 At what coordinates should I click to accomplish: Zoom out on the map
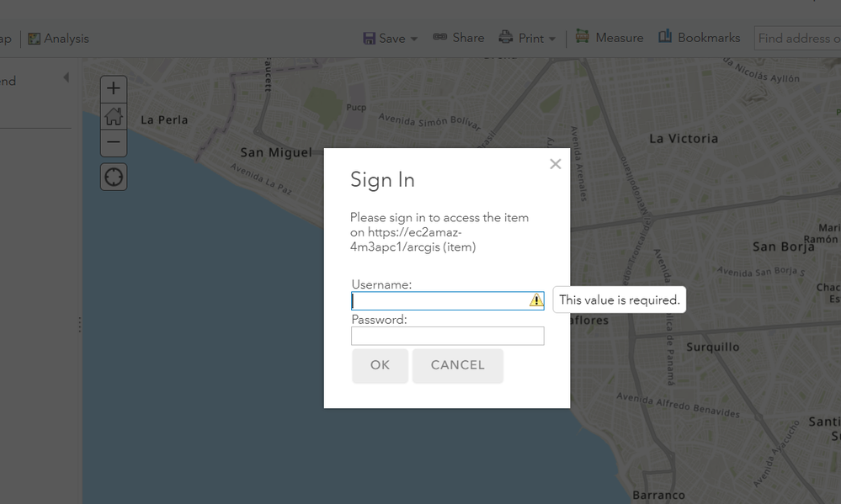click(x=114, y=143)
